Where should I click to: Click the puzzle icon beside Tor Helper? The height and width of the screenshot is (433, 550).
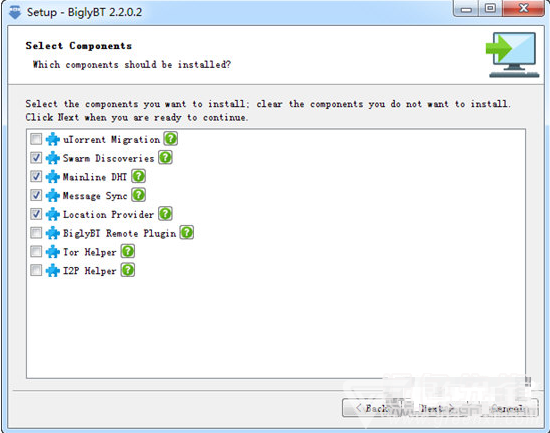point(53,252)
